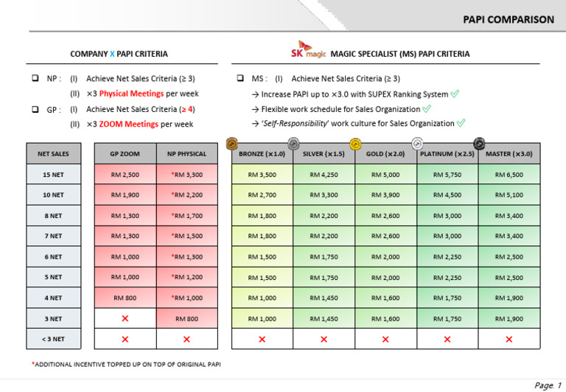This screenshot has width=566, height=392.
Task: Click RM 2,500 in GP ZOOM column
Action: tap(125, 175)
